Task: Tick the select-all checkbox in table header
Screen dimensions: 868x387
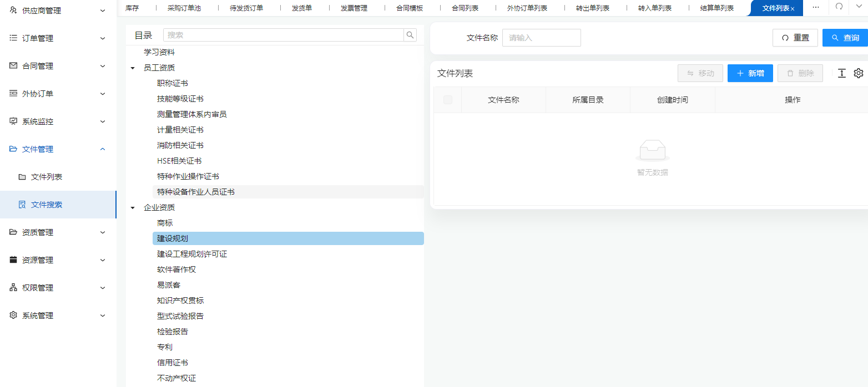Action: click(x=448, y=100)
